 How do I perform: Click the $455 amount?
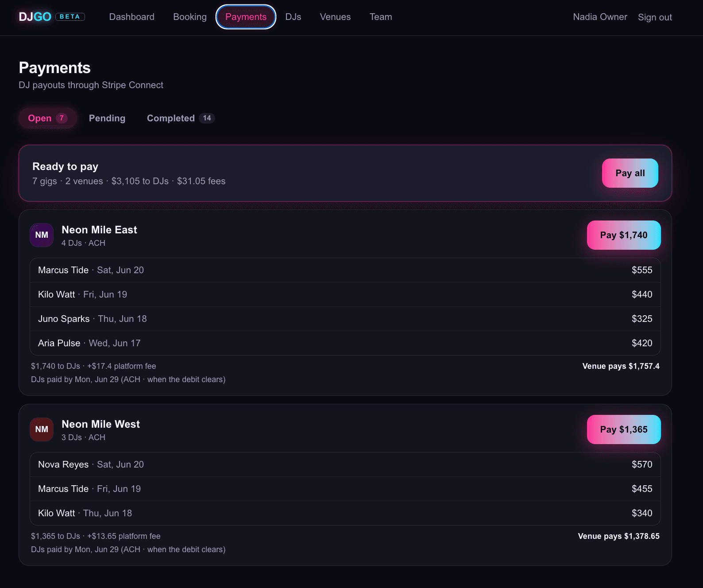coord(642,489)
